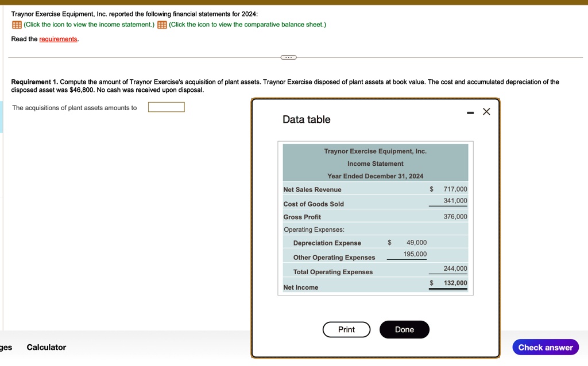Select the Net Sales Revenue value 717,000
This screenshot has width=588, height=366.
click(x=455, y=189)
